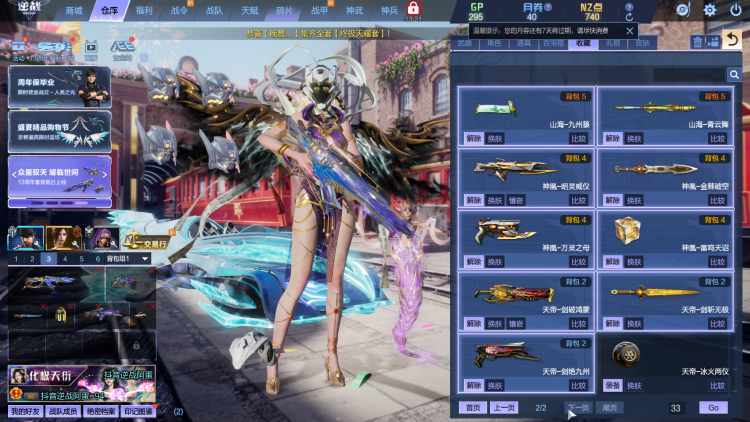
Task: Click the red lock icon in top bar
Action: (413, 8)
